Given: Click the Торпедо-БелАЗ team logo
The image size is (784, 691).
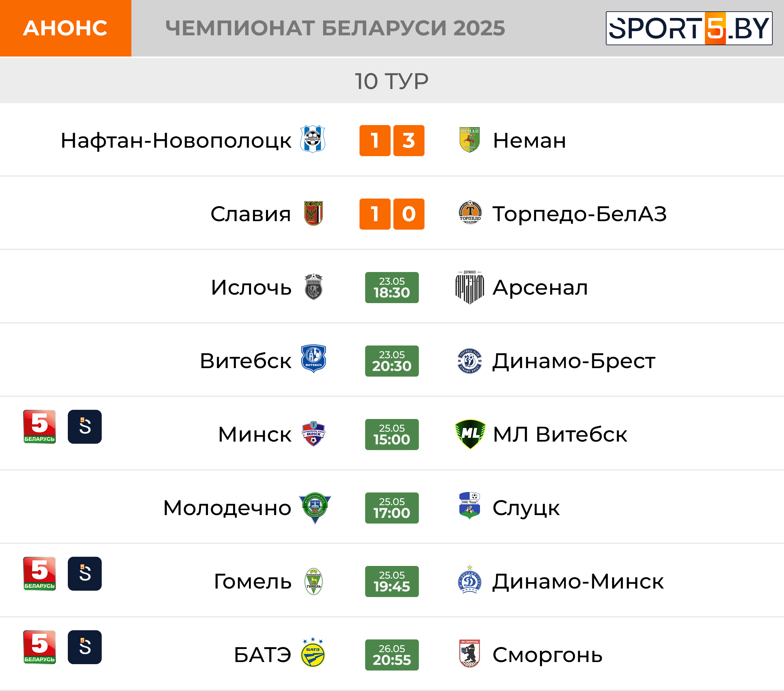Looking at the screenshot, I should click(470, 213).
